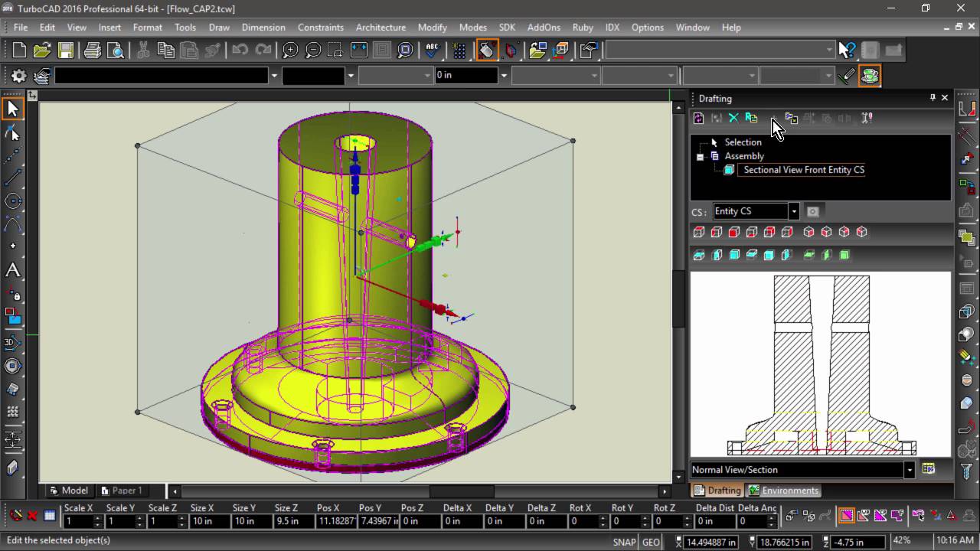Open the 3D objects tool
The image size is (980, 551).
coord(12,343)
